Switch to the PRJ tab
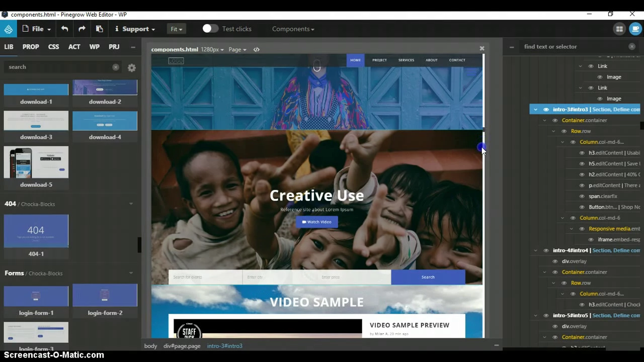This screenshot has height=362, width=644. [114, 47]
